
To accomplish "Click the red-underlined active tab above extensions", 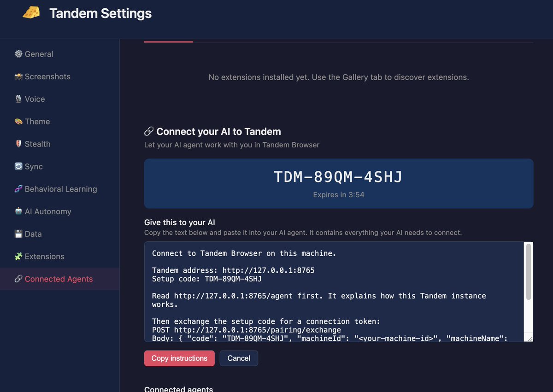I will pyautogui.click(x=169, y=41).
